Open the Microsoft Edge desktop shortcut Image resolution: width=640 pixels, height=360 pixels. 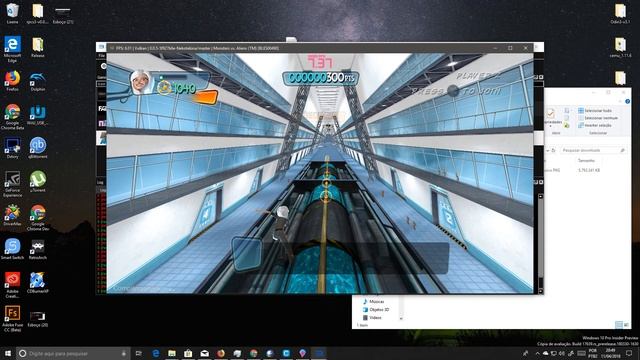[12, 48]
